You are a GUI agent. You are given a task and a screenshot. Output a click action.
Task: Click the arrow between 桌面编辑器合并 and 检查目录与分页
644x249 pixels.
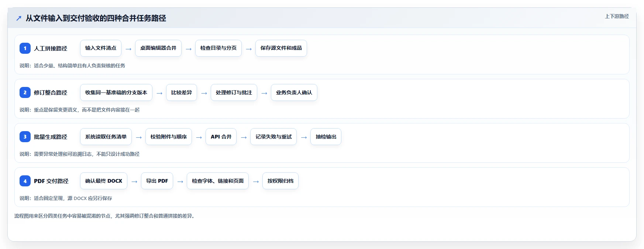pyautogui.click(x=189, y=49)
